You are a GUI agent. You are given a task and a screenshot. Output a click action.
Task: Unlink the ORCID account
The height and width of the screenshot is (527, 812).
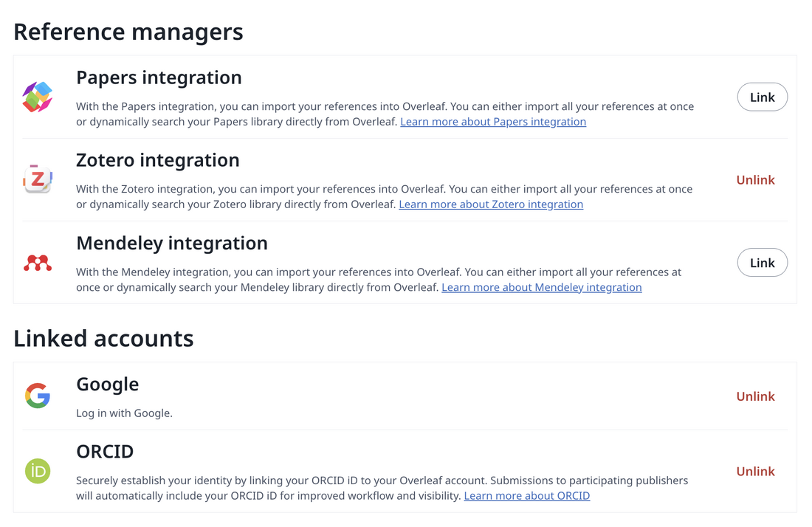pos(755,472)
